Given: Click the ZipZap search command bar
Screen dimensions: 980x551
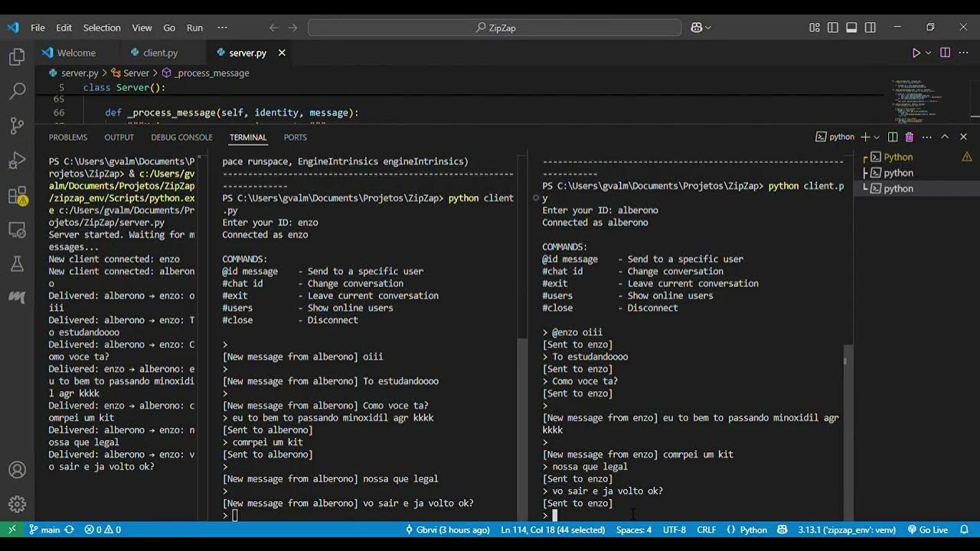Looking at the screenshot, I should tap(495, 28).
